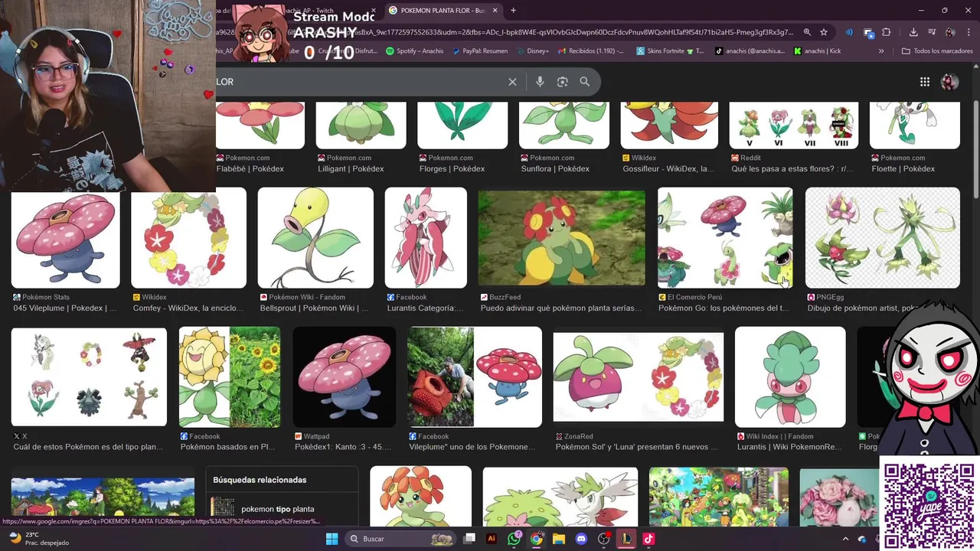
Task: Open Skins Fortnite bookmark
Action: pyautogui.click(x=670, y=51)
